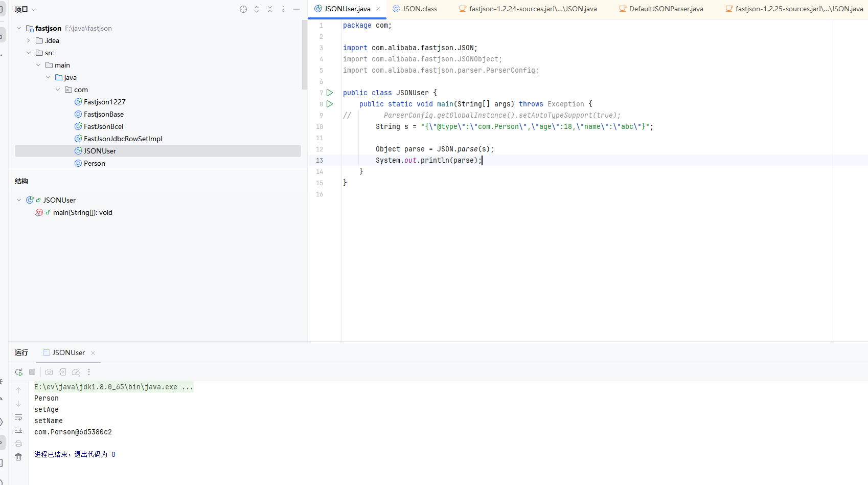Click the Down stack trace arrow in console
Viewport: 868px width, 485px height.
point(18,404)
